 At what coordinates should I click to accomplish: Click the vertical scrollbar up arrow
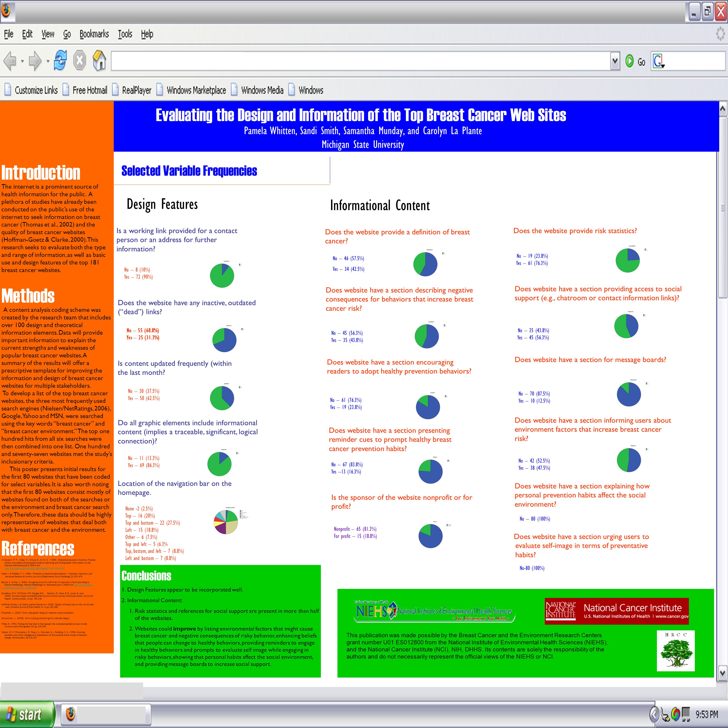(x=722, y=109)
